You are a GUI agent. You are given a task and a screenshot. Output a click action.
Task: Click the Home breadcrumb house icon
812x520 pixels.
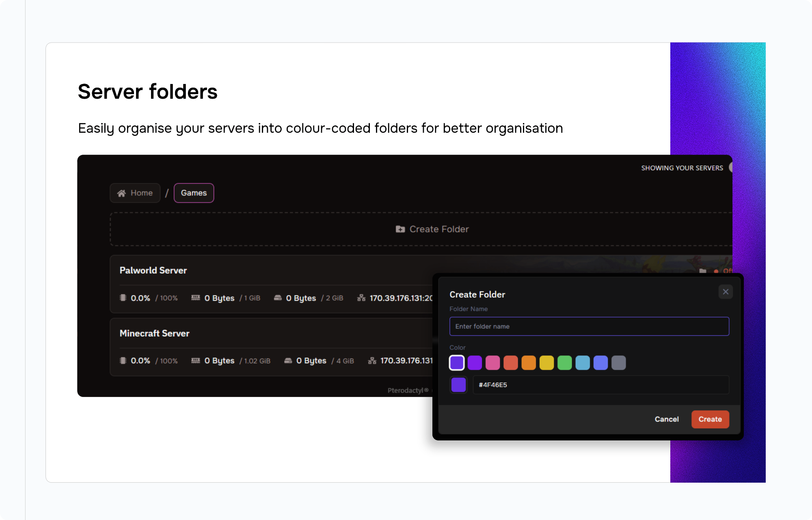[121, 193]
